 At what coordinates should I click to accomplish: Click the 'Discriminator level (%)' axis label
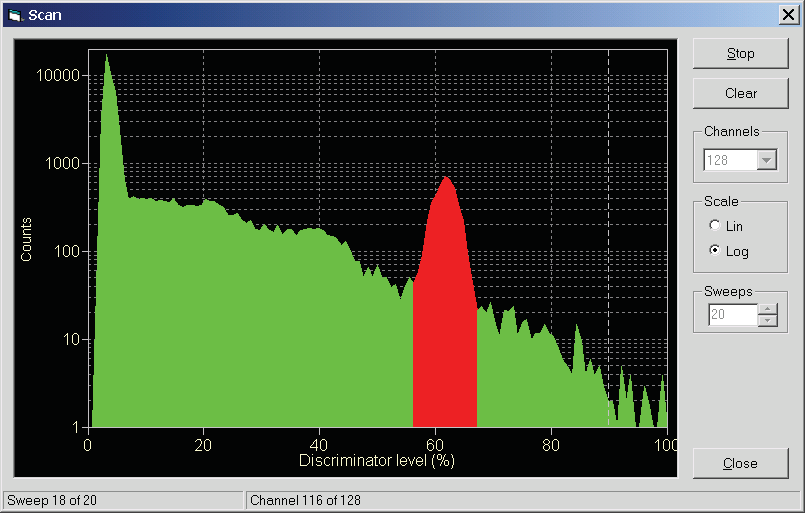(377, 460)
